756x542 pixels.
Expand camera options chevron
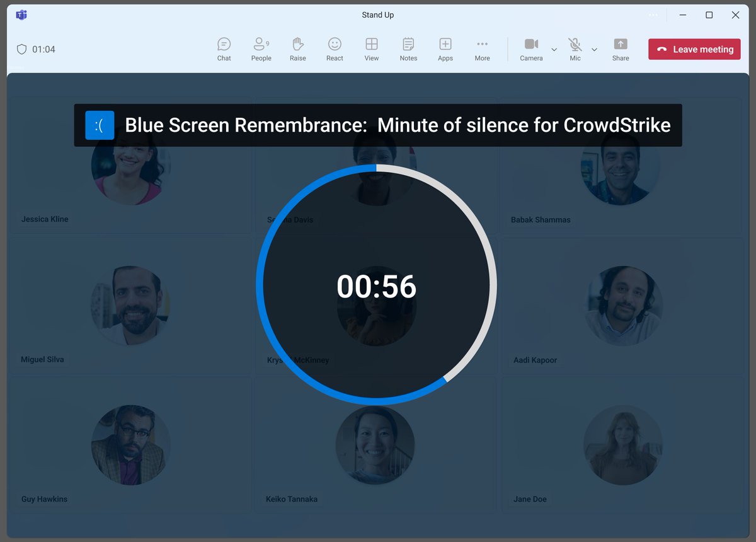click(x=554, y=50)
